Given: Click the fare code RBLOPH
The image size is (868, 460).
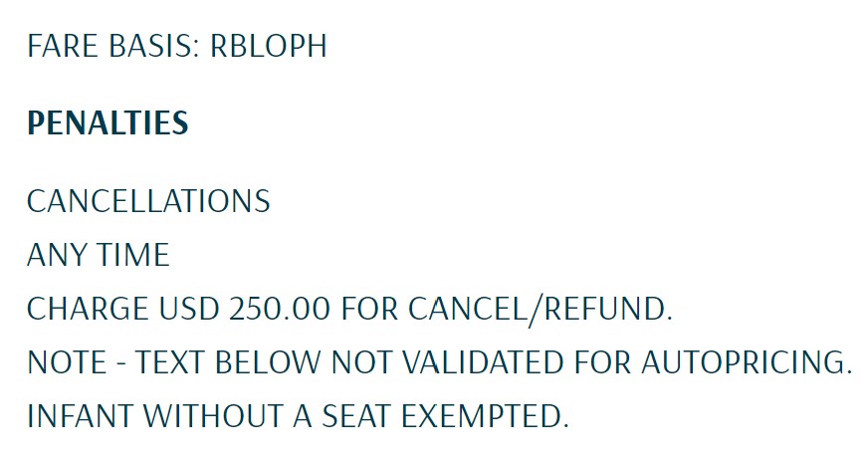Looking at the screenshot, I should [x=269, y=46].
